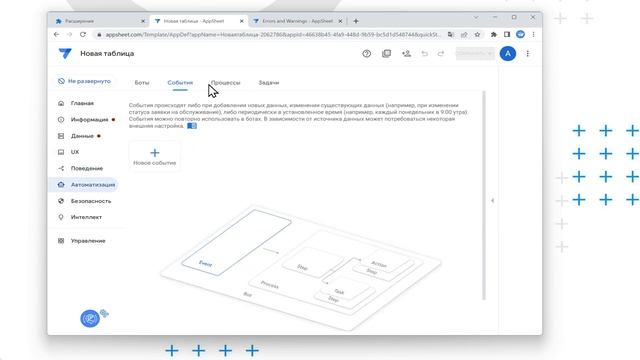Open the account avatar A
Image resolution: width=640 pixels, height=360 pixels.
click(x=508, y=53)
